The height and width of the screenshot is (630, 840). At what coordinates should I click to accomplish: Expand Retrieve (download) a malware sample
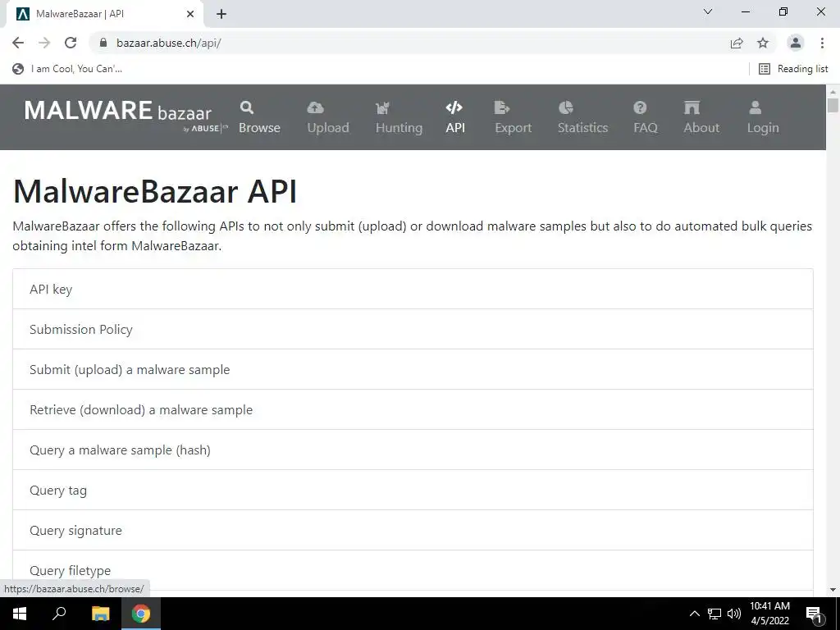point(413,410)
